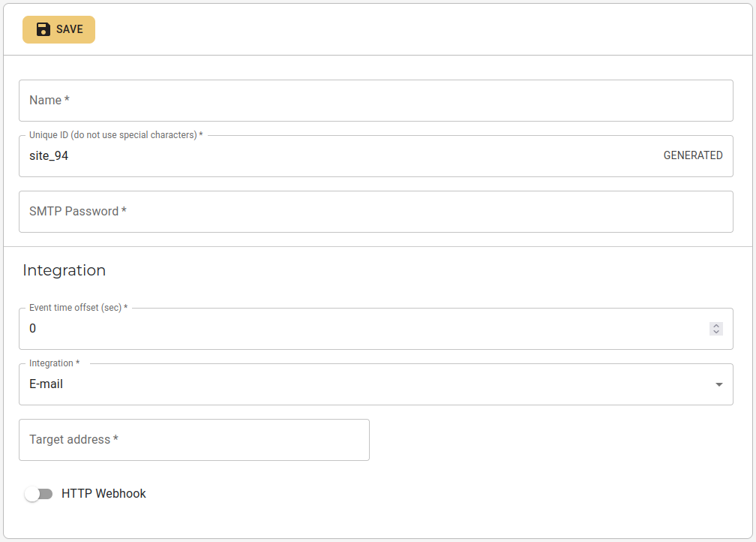
Task: Focus the Target address field
Action: click(194, 440)
